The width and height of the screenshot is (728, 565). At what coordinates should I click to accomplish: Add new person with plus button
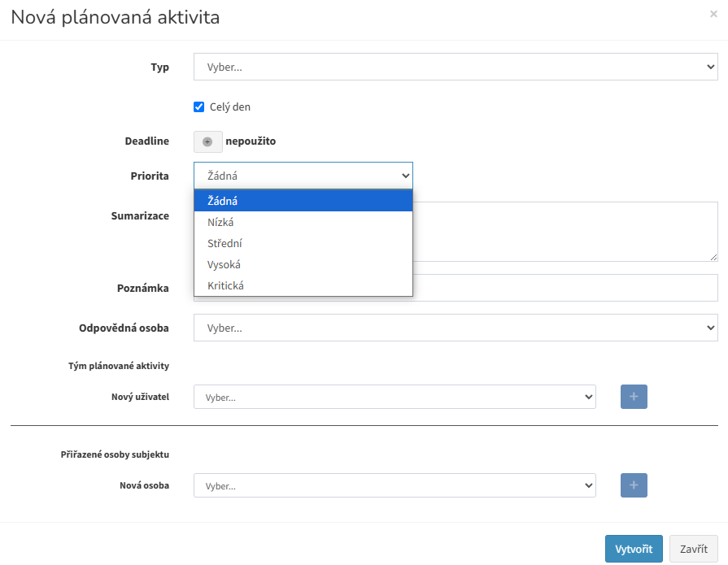tap(634, 485)
